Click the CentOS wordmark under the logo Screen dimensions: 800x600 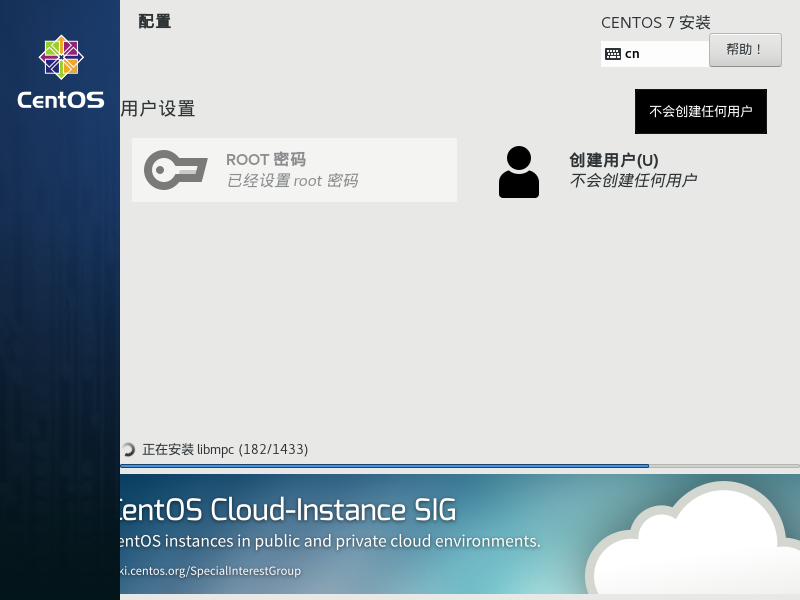(61, 100)
